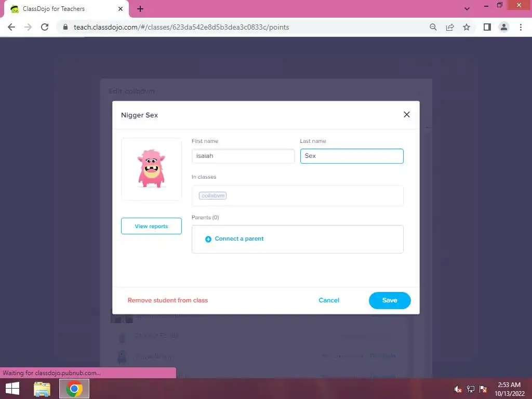Image resolution: width=532 pixels, height=399 pixels.
Task: Toggle the browser side panel
Action: click(487, 27)
